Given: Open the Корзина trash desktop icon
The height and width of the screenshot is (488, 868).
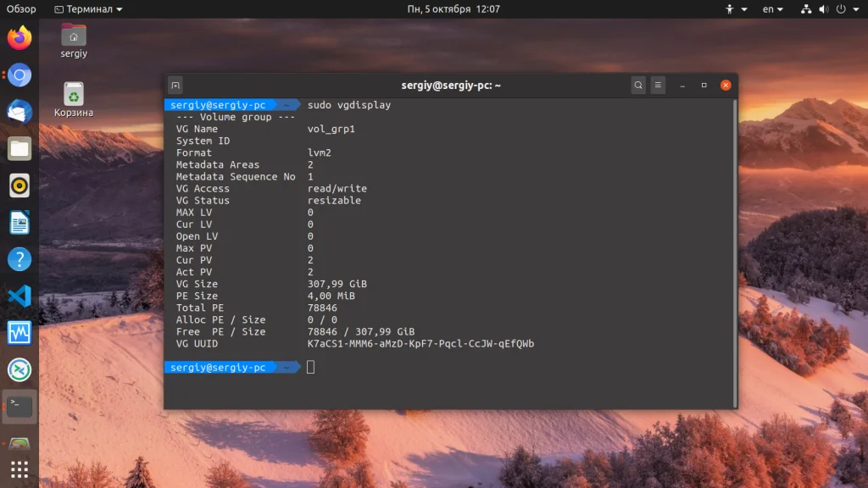Looking at the screenshot, I should coord(74,100).
